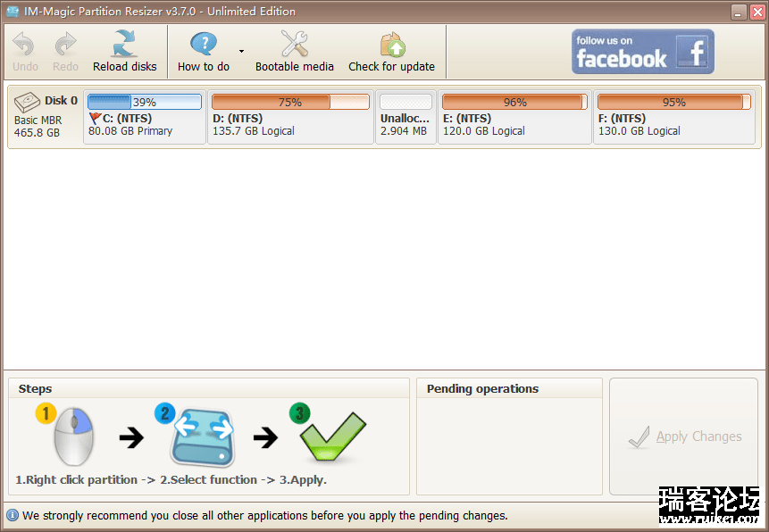Click the 130.0 GB Logical text
769x532 pixels.
639,131
